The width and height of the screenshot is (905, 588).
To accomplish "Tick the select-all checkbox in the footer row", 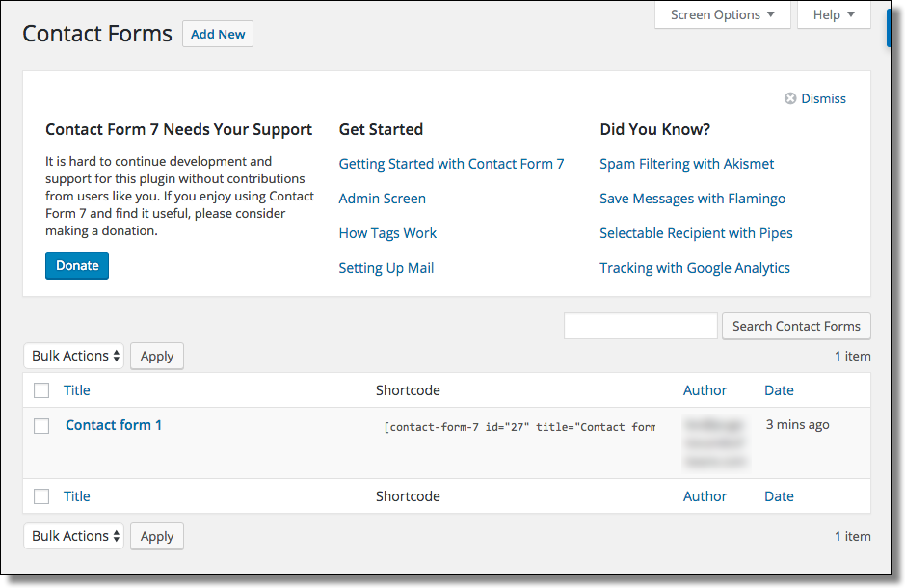I will (x=40, y=495).
